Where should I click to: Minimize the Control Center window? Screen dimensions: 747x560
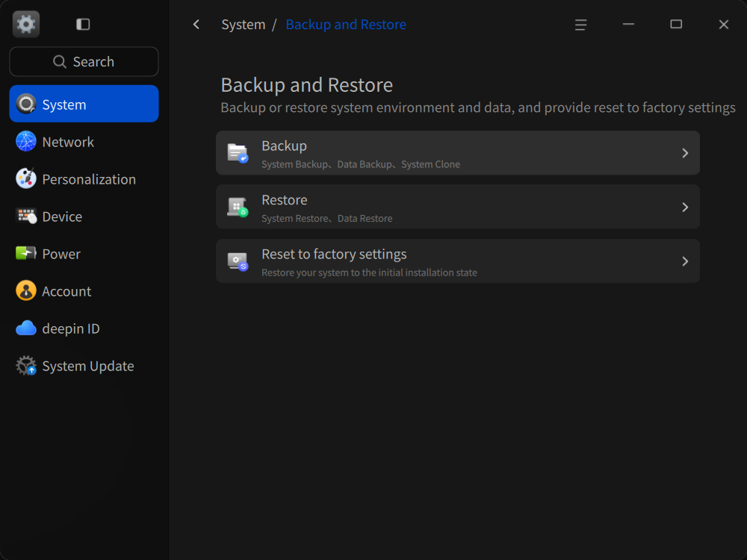628,25
